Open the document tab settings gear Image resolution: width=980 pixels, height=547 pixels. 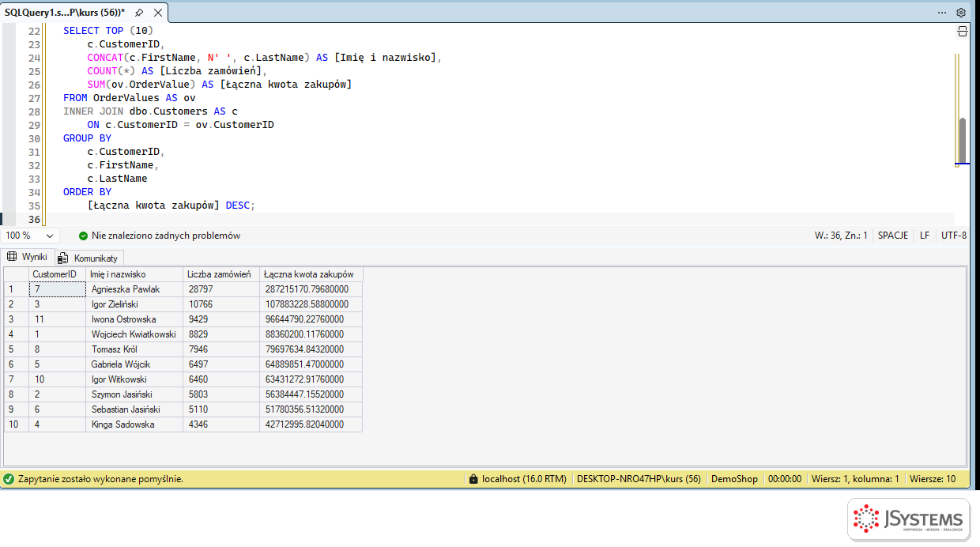[961, 13]
